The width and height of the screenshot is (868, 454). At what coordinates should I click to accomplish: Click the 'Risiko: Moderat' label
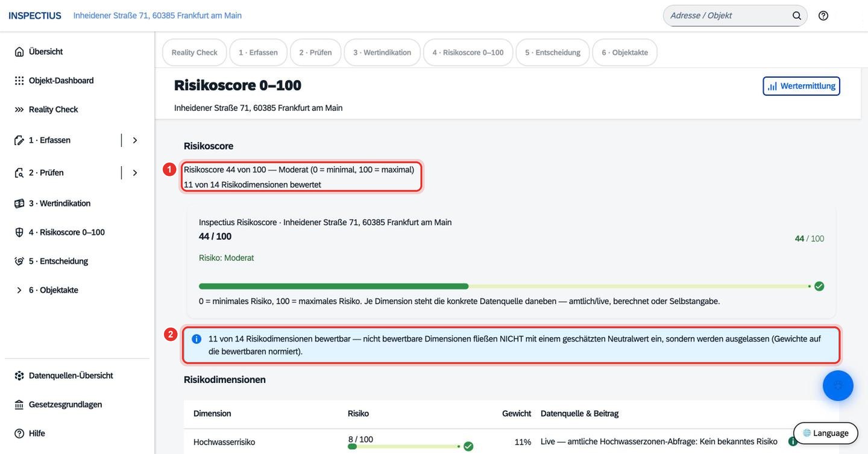(x=226, y=258)
